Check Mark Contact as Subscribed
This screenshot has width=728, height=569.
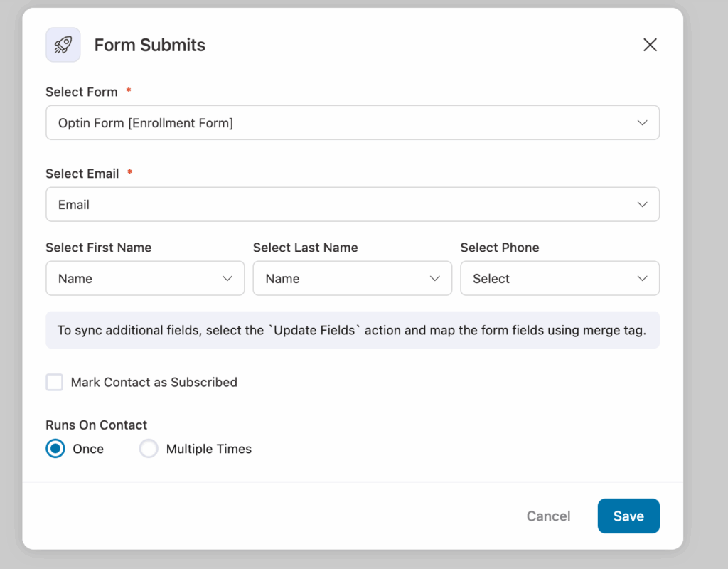pos(55,382)
